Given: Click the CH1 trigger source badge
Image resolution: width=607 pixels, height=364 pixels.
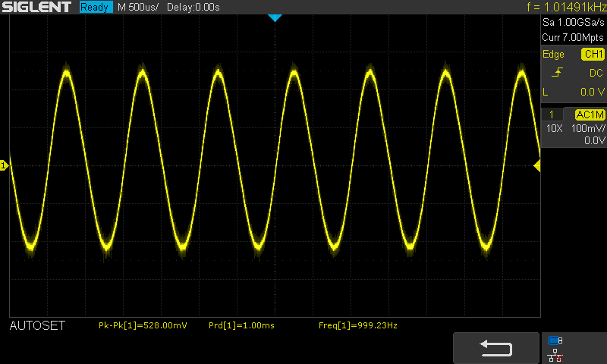Looking at the screenshot, I should tap(593, 54).
